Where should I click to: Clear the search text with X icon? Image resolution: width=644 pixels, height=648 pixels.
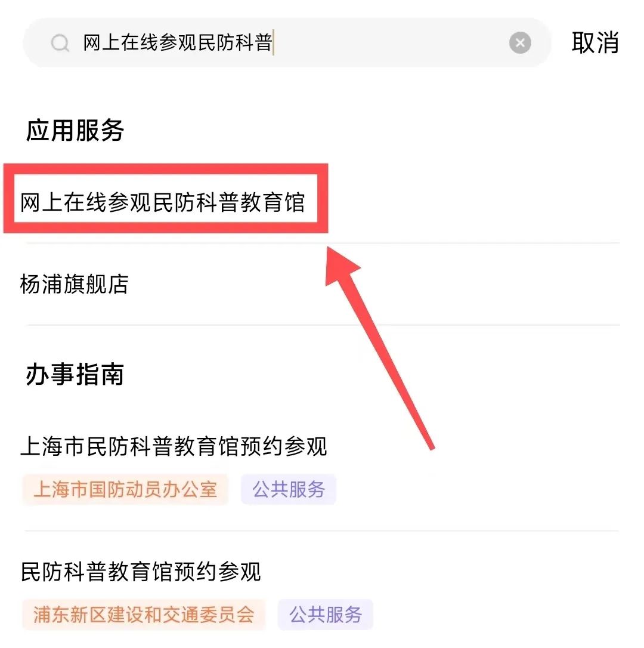click(x=520, y=43)
